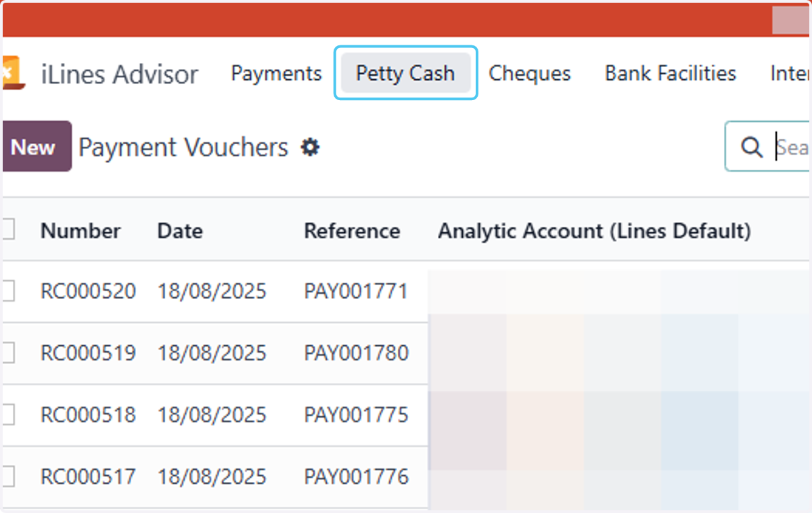Viewport: 812px width, 513px height.
Task: Click the Payment Vouchers heading
Action: tap(183, 147)
